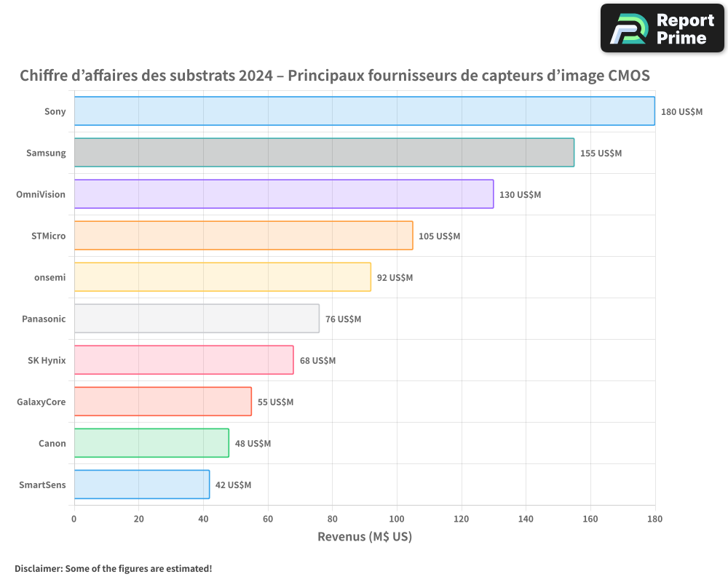Click the 100 tick on x-axis
The width and height of the screenshot is (728, 582).
[397, 519]
